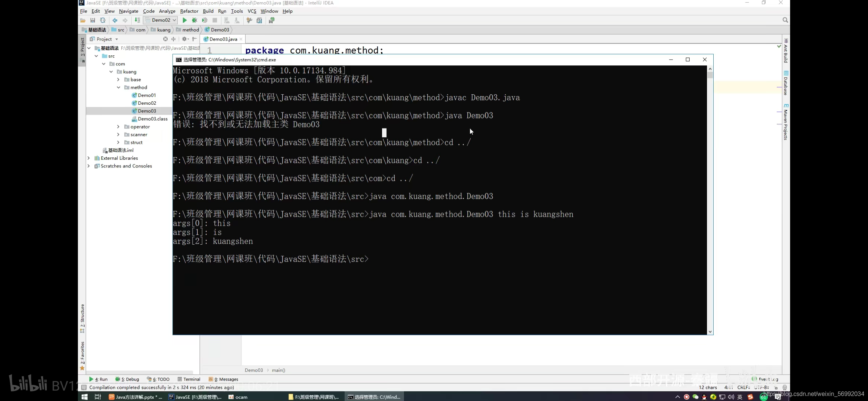Open the Event Log
The image size is (868, 401).
coord(765,379)
